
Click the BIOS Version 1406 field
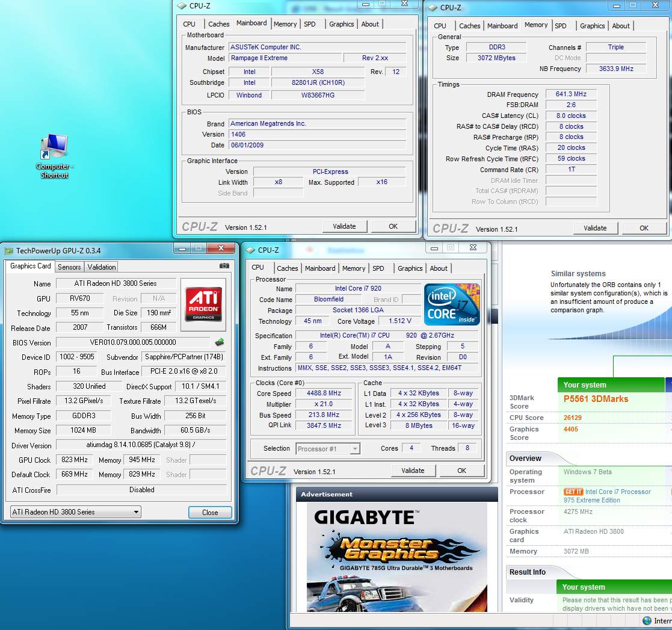coord(317,134)
